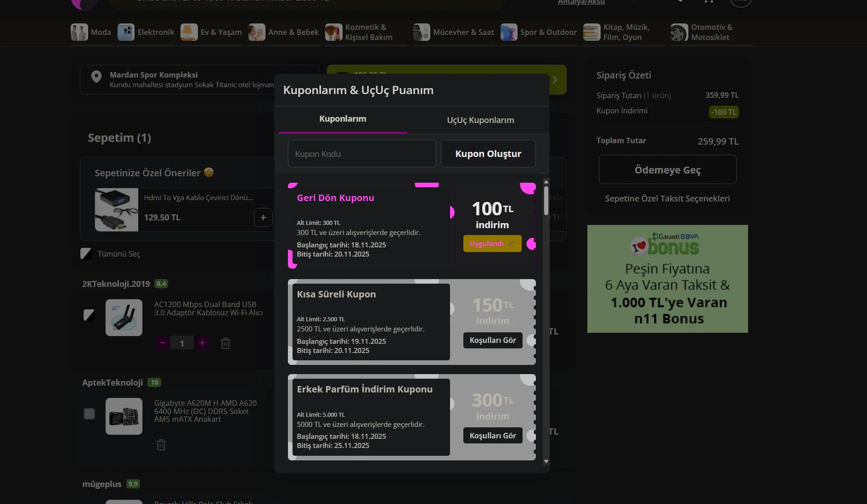Open the Spor & Outdoor category icon
The image size is (867, 504).
[509, 32]
